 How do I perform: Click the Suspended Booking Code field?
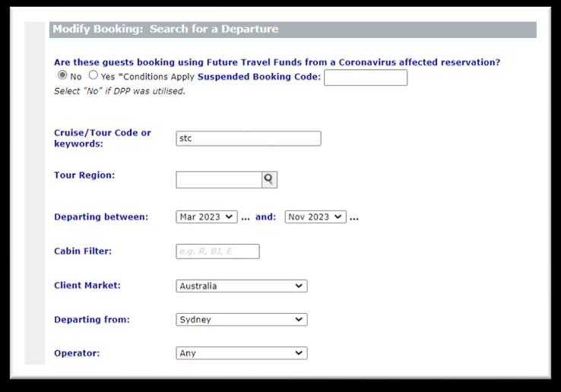click(366, 77)
